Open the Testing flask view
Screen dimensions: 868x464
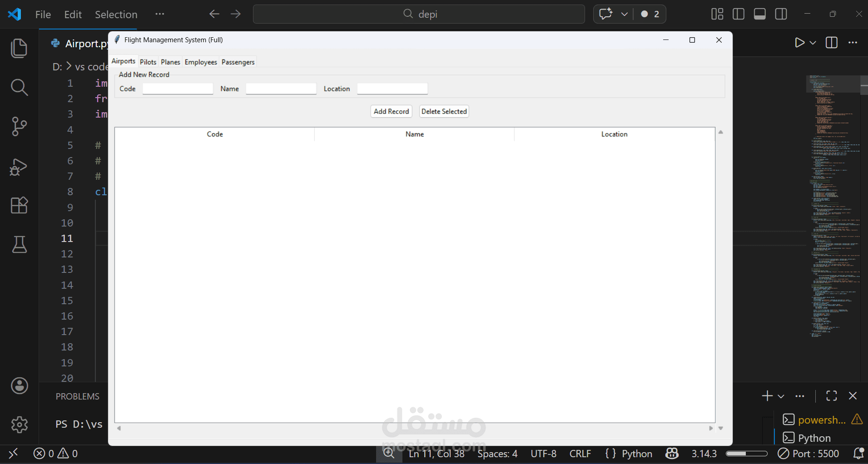coord(19,244)
